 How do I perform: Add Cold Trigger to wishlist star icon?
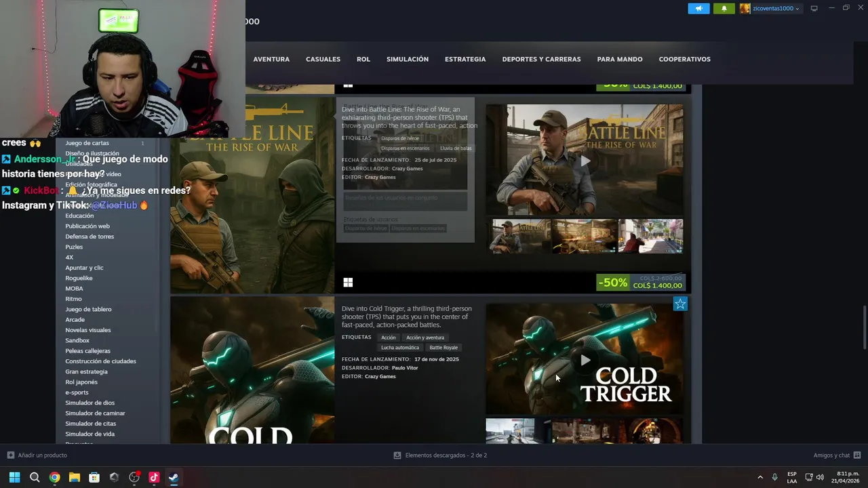pos(680,304)
